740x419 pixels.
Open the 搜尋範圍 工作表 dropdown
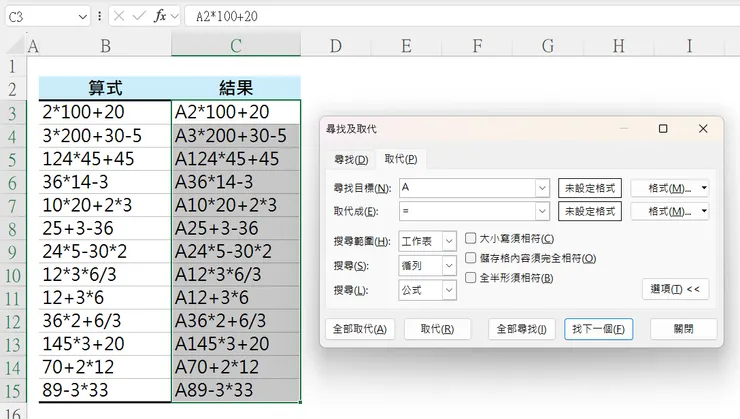pyautogui.click(x=449, y=241)
